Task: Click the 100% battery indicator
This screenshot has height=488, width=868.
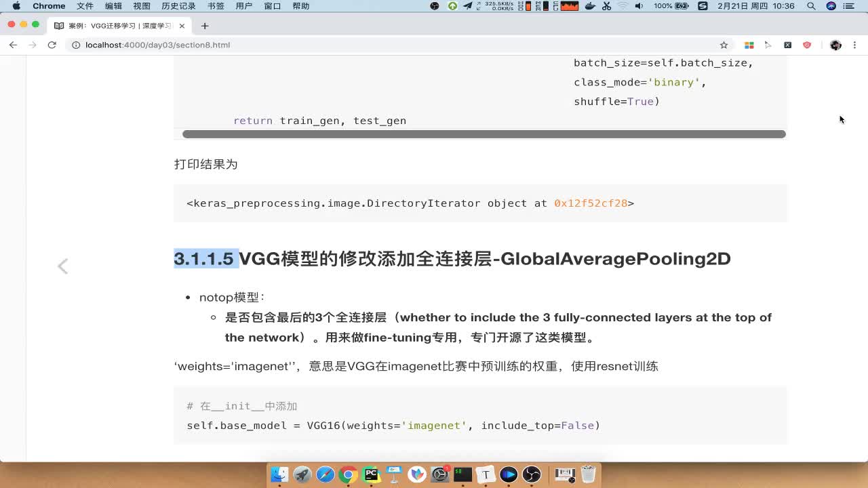Action: click(671, 6)
